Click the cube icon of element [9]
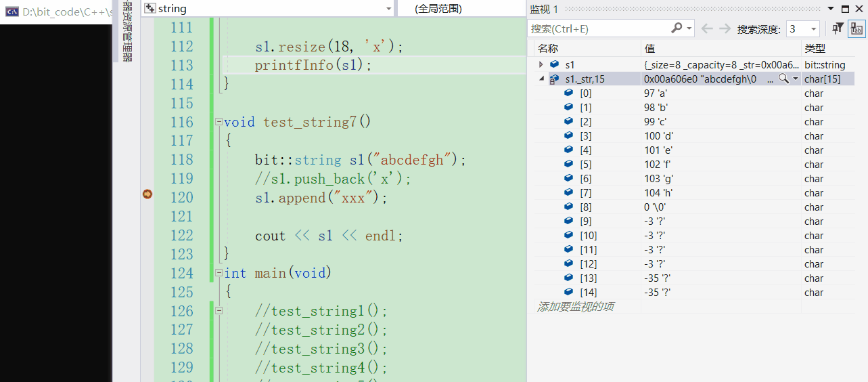The width and height of the screenshot is (868, 382). 569,221
